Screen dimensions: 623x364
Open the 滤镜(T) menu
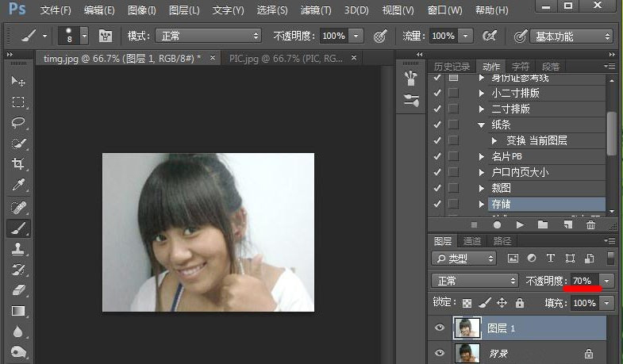[x=314, y=11]
